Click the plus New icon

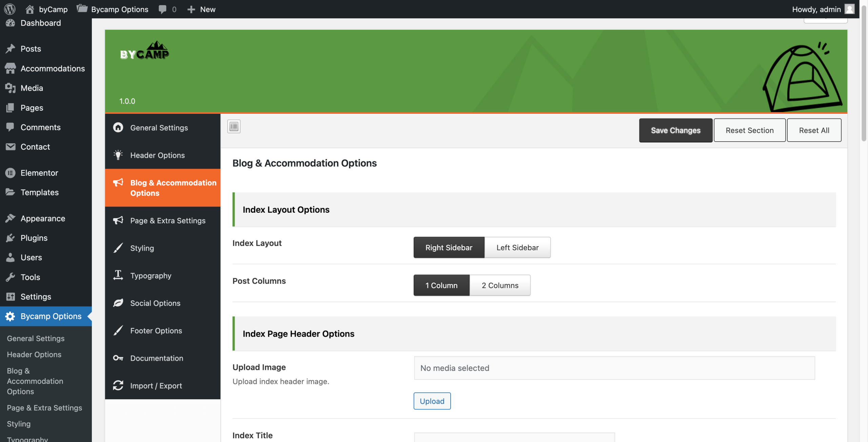point(191,9)
